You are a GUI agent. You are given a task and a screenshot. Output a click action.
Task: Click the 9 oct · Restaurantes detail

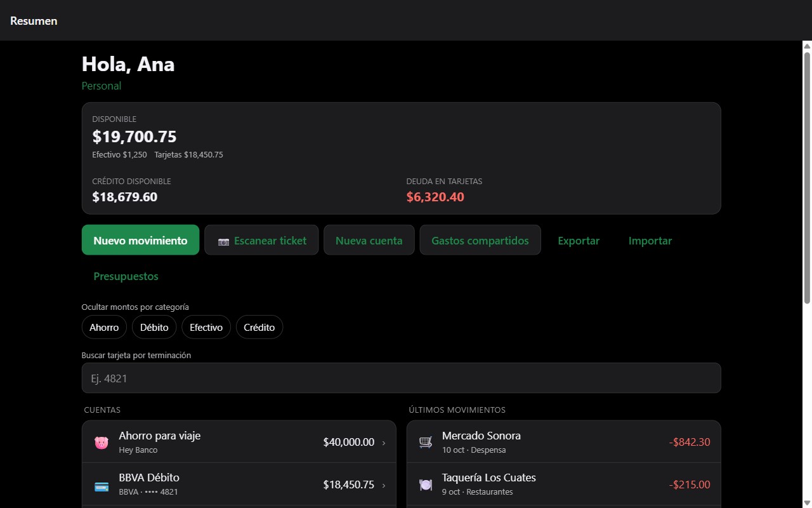[478, 492]
